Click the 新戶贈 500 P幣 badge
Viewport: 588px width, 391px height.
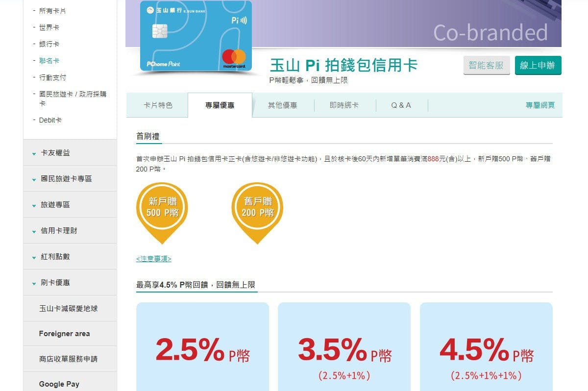tap(162, 213)
